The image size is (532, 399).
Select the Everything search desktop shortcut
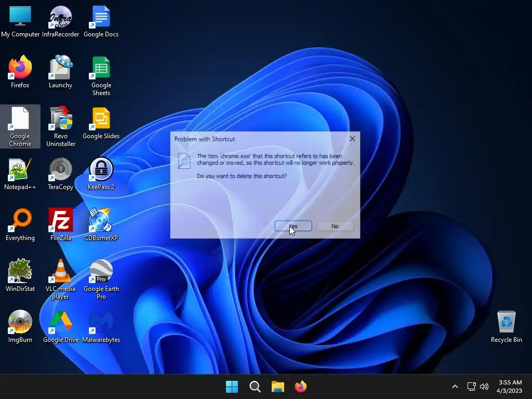tap(20, 224)
